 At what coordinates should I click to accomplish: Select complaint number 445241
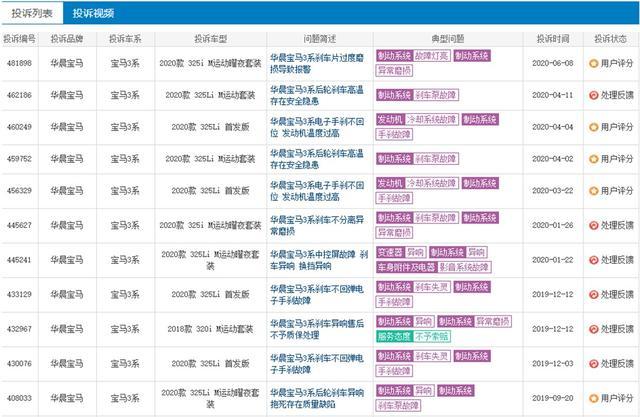pos(19,260)
